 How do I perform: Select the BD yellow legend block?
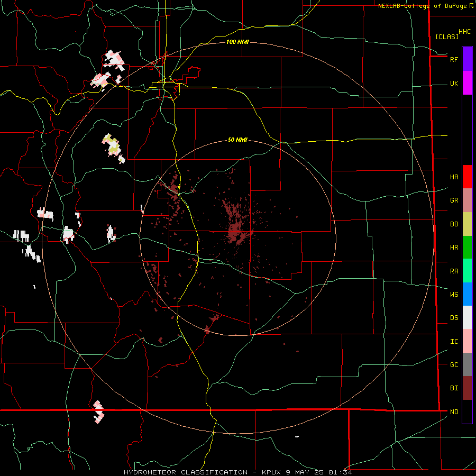point(467,224)
